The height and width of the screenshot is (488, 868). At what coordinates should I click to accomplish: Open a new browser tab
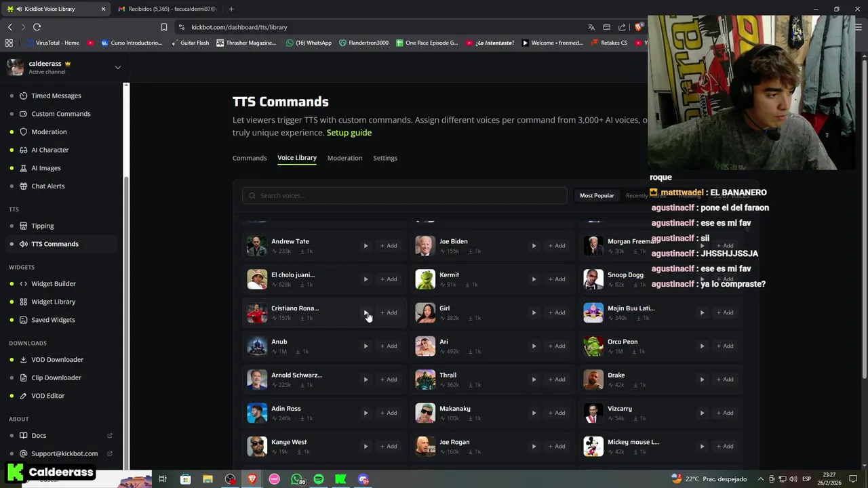point(231,9)
